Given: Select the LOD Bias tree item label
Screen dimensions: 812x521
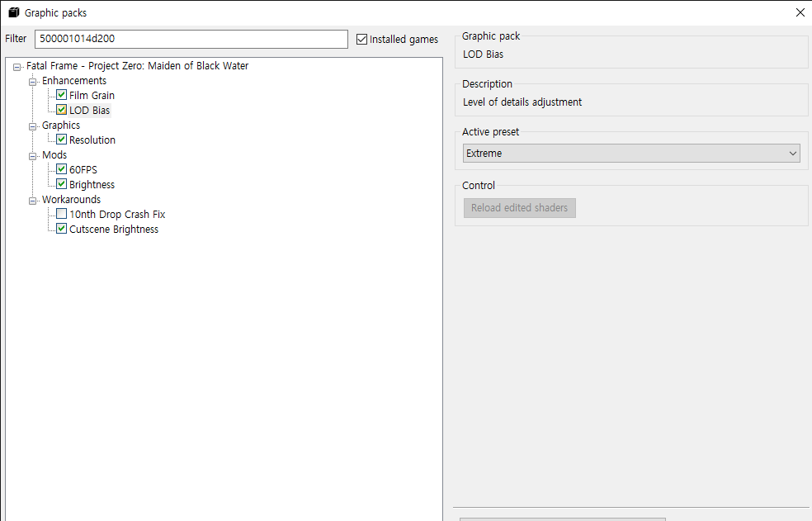Looking at the screenshot, I should coord(90,111).
